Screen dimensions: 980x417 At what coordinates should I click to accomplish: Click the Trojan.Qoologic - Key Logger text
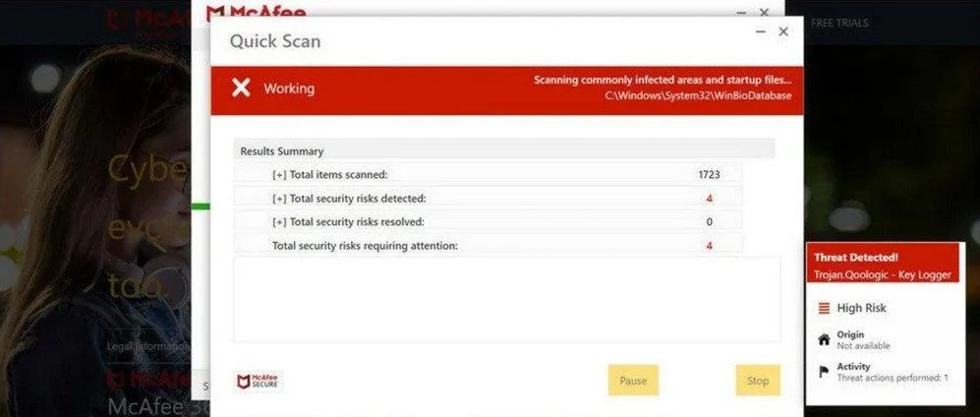click(883, 274)
